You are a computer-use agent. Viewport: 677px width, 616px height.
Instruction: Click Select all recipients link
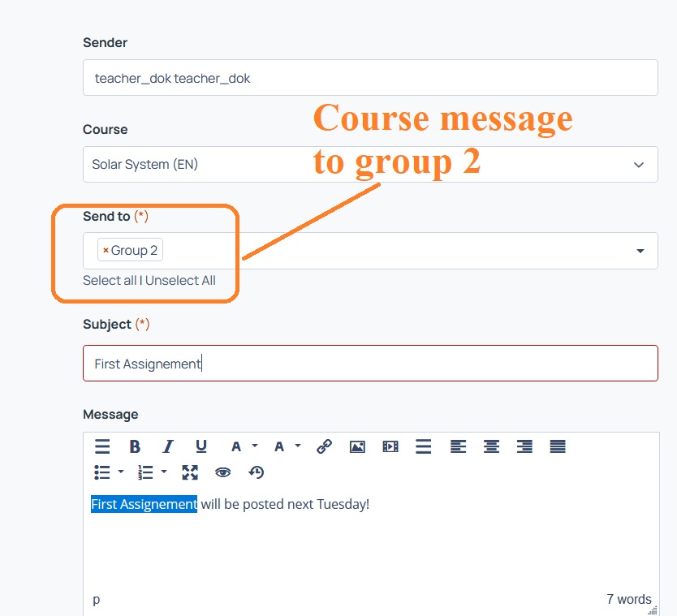tap(110, 281)
